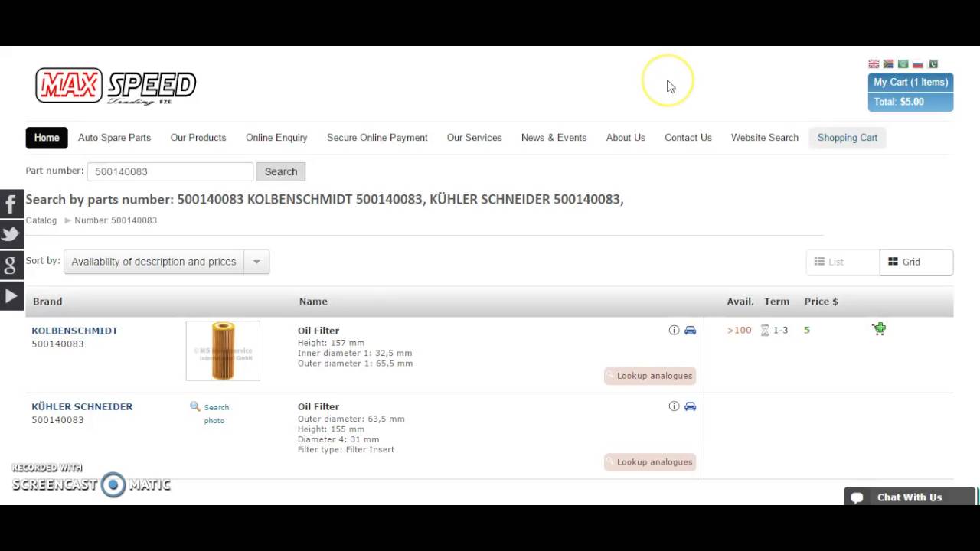The height and width of the screenshot is (551, 980).
Task: Open the Shopping Cart tab
Action: 848,138
